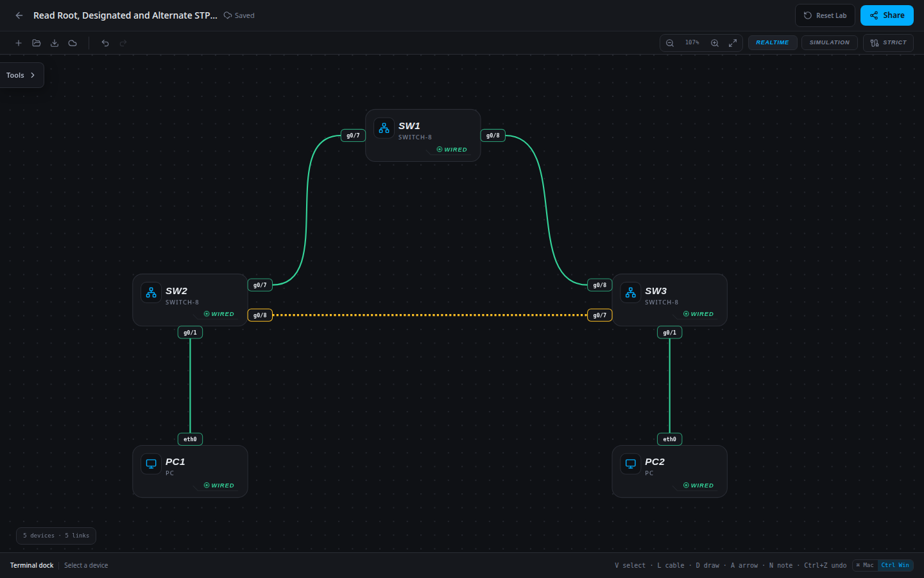Click SW3 g0/8 port label
Screen dimensions: 924x578
point(600,285)
